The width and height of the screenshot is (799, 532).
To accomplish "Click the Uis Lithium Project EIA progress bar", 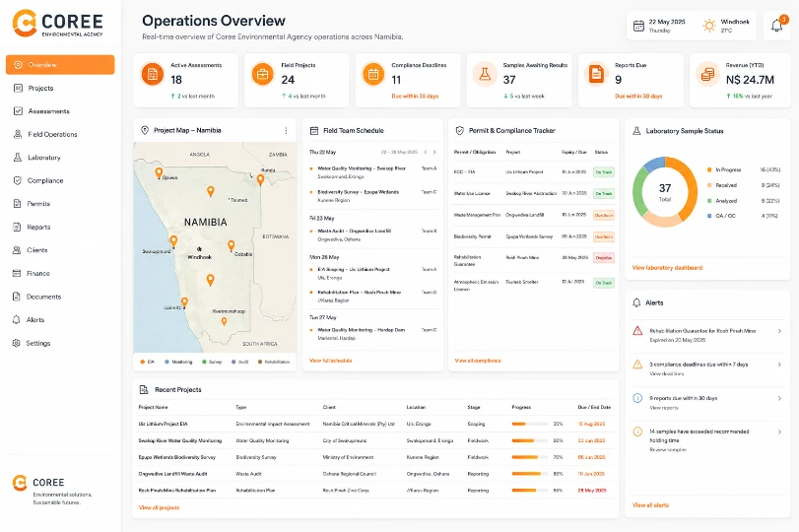I will pyautogui.click(x=529, y=424).
